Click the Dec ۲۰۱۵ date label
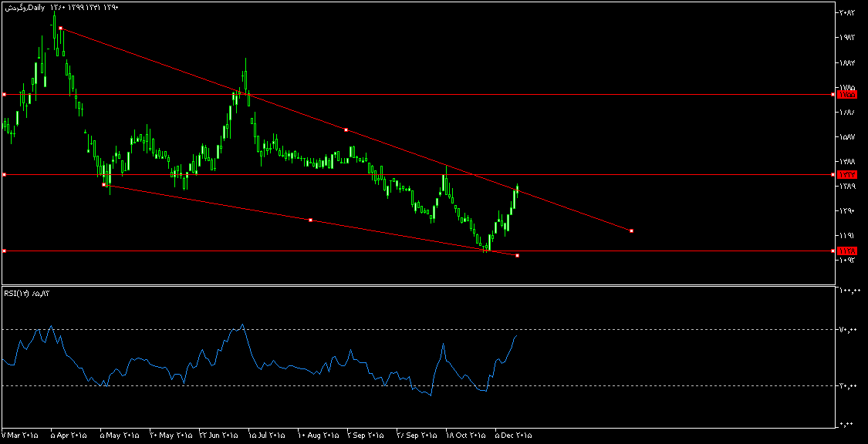This screenshot has width=868, height=444. pyautogui.click(x=513, y=436)
